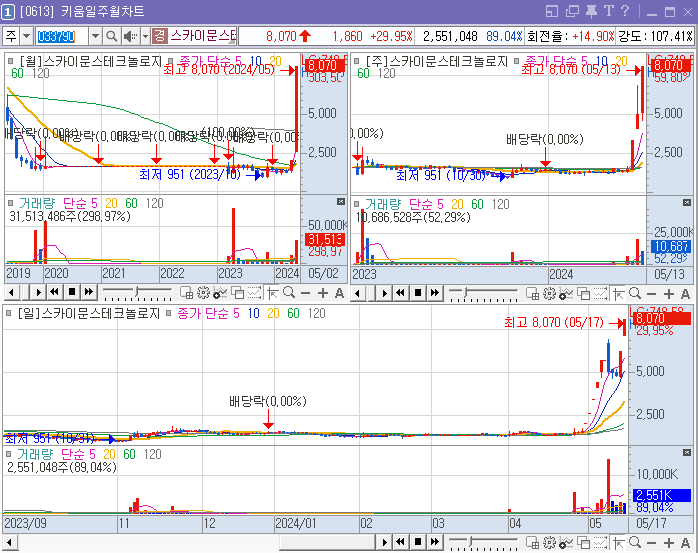Open the dropdown next to the speaker icon
698x553 pixels.
(145, 36)
